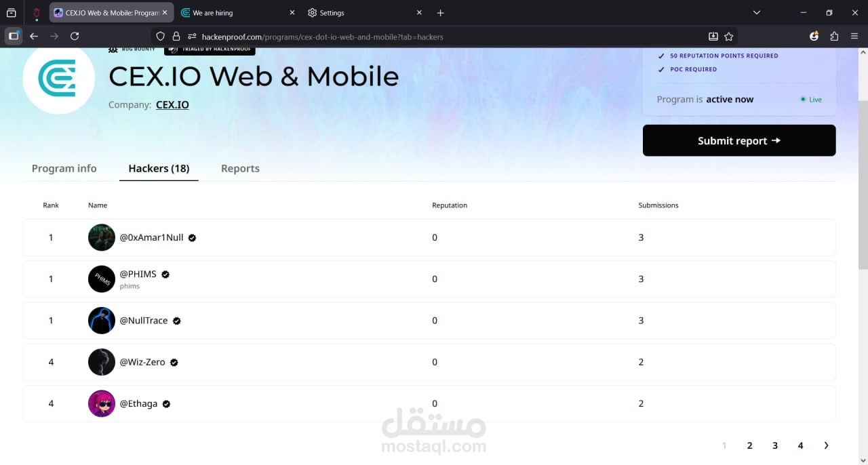Click the install/download page icon in address bar

coord(713,37)
